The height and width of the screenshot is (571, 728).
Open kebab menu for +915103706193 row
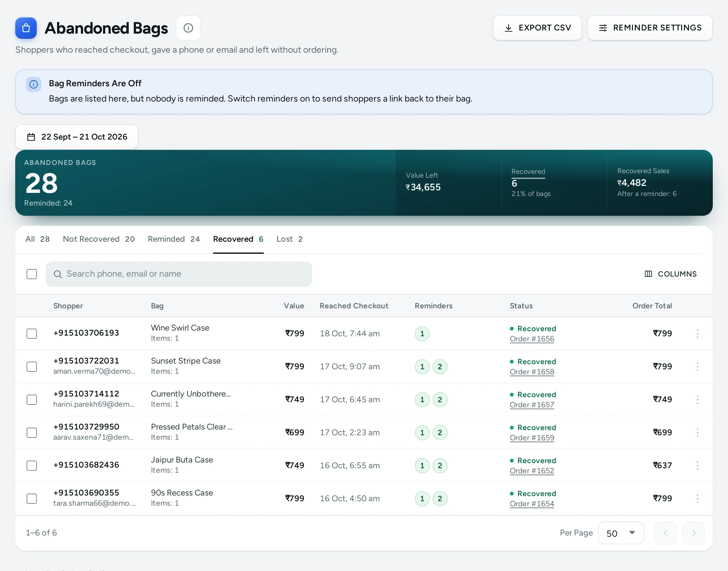[x=697, y=333]
